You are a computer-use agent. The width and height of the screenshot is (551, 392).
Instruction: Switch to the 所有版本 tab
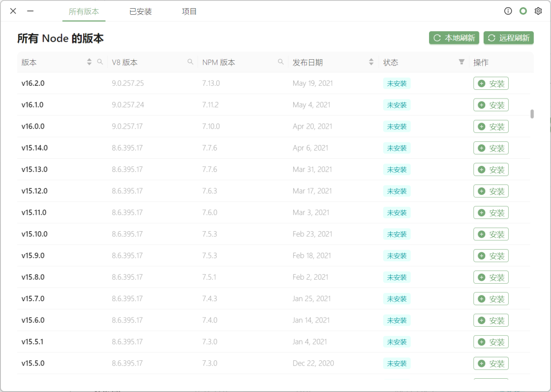pos(84,12)
